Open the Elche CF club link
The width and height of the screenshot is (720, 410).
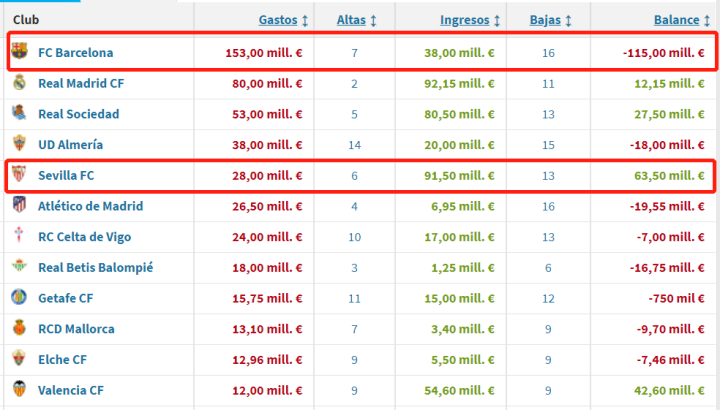click(62, 360)
